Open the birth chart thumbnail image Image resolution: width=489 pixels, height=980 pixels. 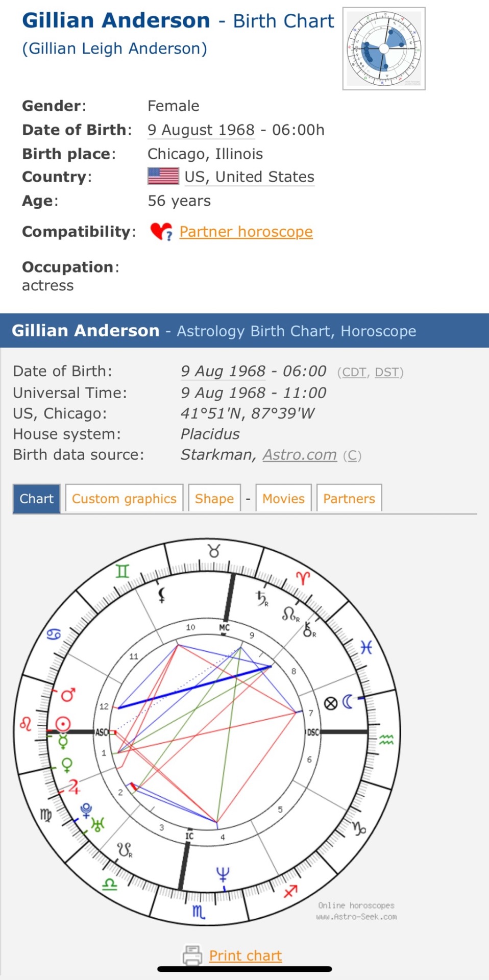[384, 48]
